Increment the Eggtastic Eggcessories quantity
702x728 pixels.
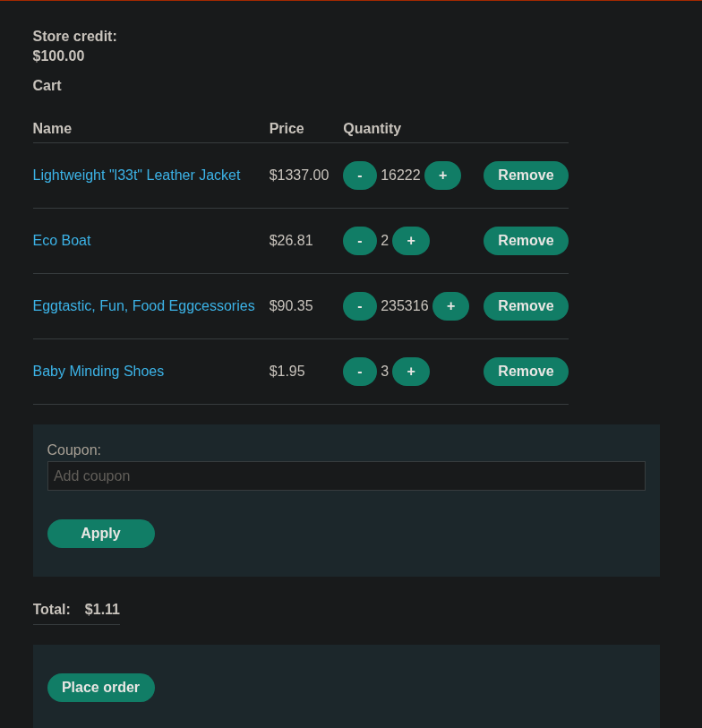(x=450, y=306)
